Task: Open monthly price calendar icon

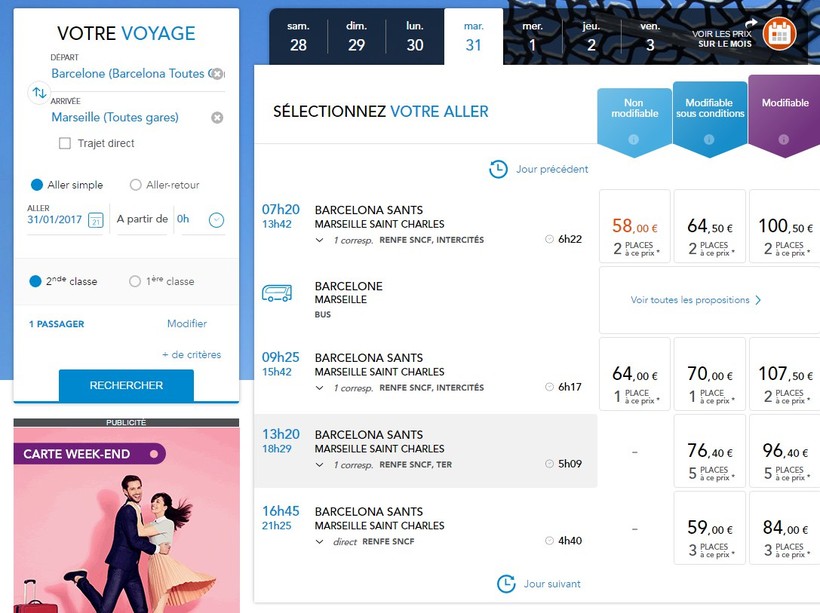Action: tap(779, 33)
